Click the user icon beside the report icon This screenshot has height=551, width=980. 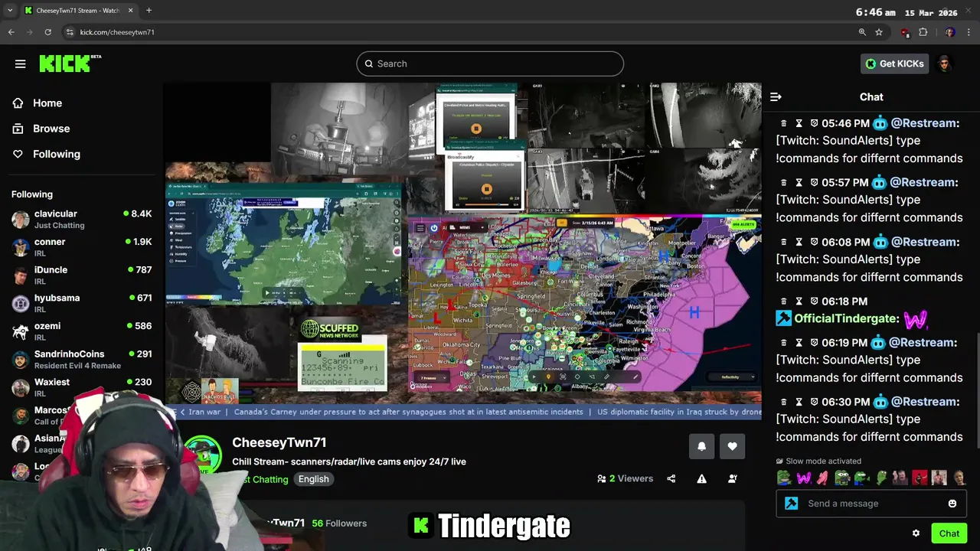click(733, 479)
